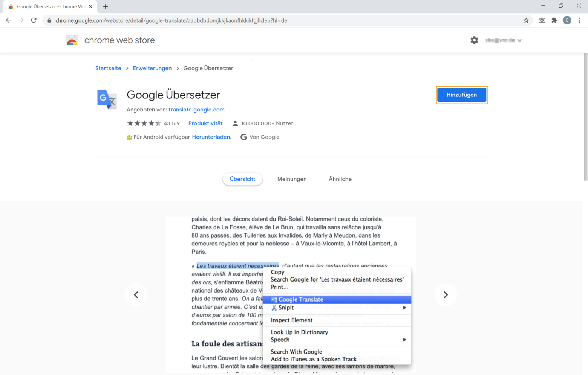
Task: Open the Chrome profile avatar
Action: 567,20
